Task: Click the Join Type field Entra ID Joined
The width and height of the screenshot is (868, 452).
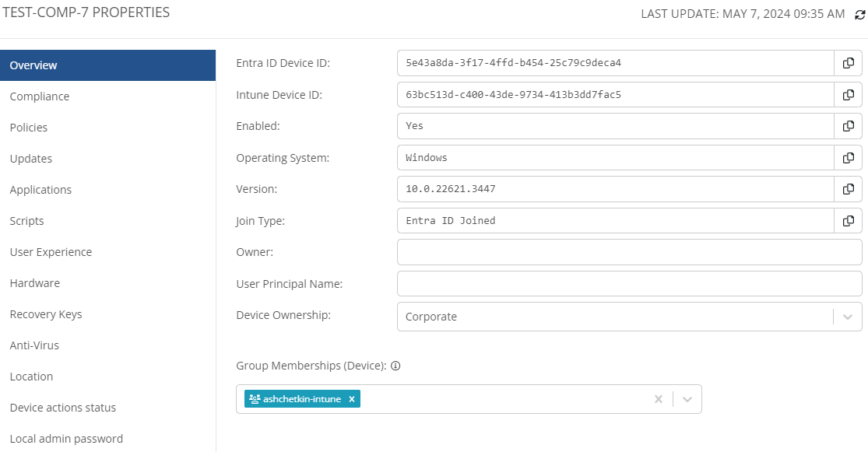Action: coord(616,221)
